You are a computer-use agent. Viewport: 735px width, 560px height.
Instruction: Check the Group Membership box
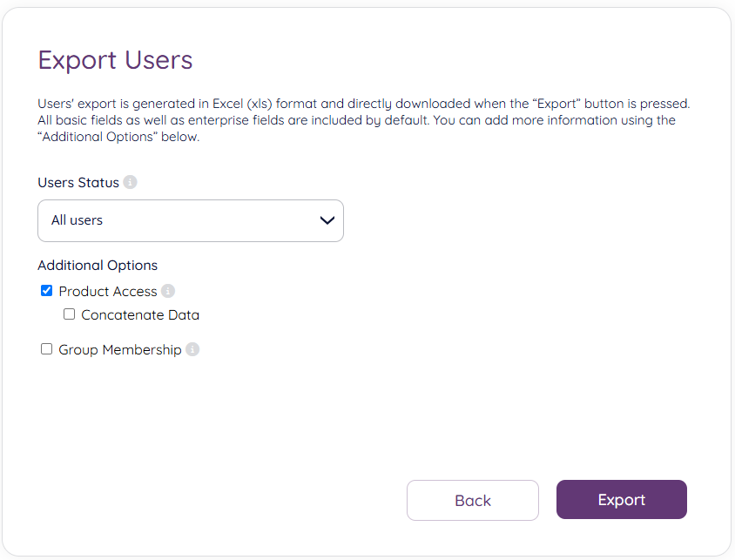tap(46, 348)
